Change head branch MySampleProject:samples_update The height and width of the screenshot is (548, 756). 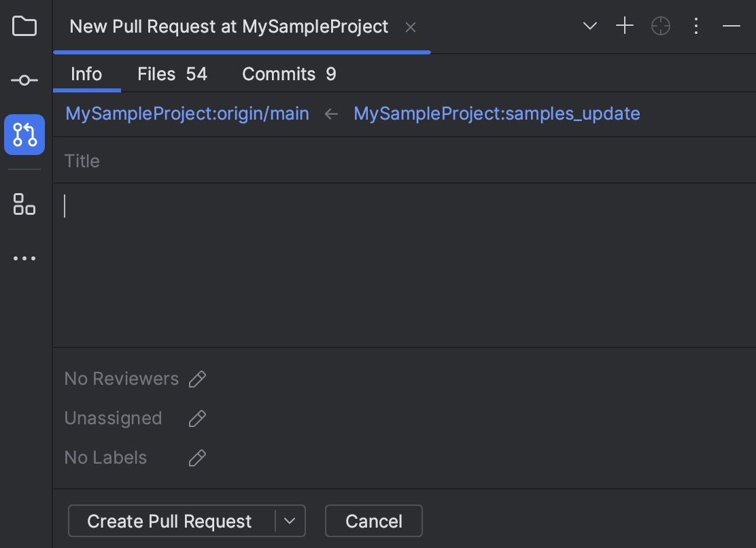pos(496,114)
